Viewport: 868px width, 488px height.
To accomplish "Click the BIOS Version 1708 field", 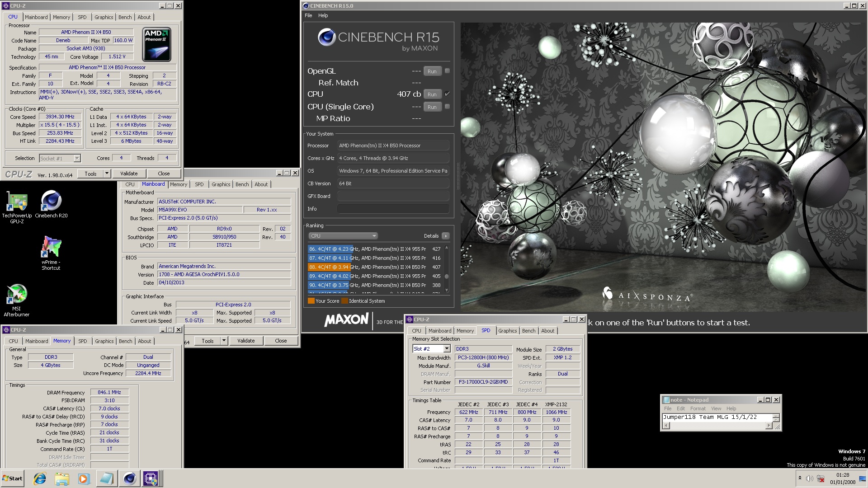I will [x=224, y=274].
